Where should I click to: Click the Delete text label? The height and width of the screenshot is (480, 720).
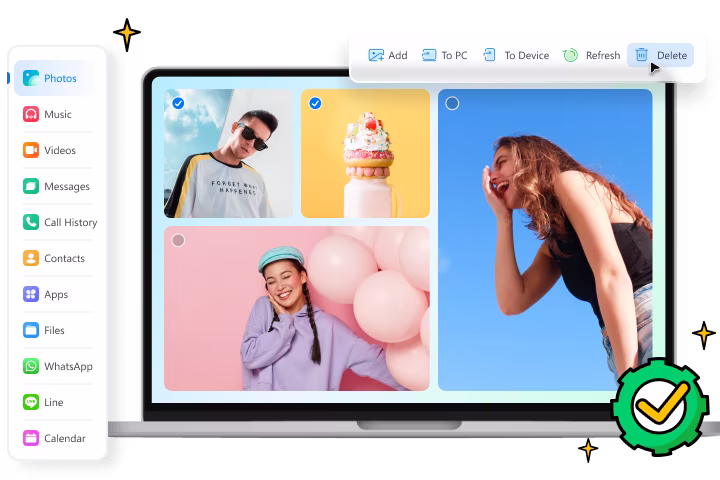(672, 56)
